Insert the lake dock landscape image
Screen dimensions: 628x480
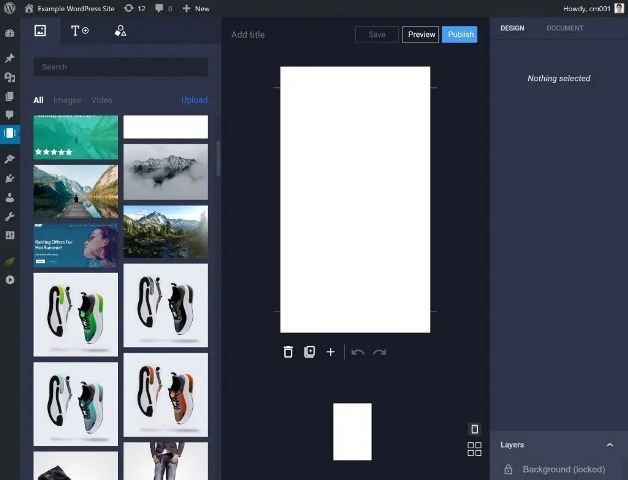coord(76,192)
